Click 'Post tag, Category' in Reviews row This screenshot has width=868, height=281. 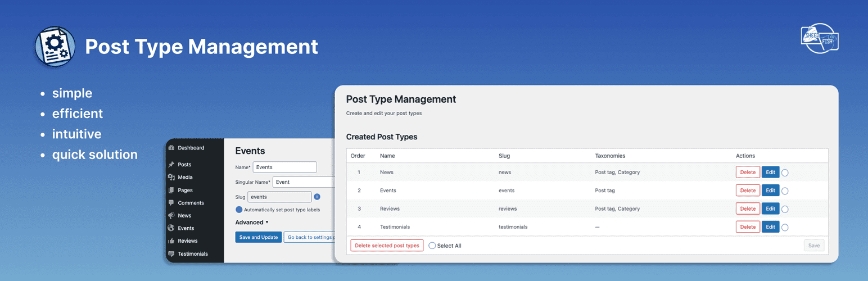pos(617,209)
